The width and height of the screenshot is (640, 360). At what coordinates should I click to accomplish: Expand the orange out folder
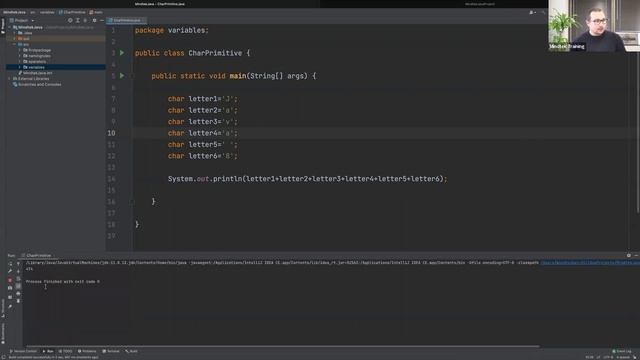[x=15, y=39]
